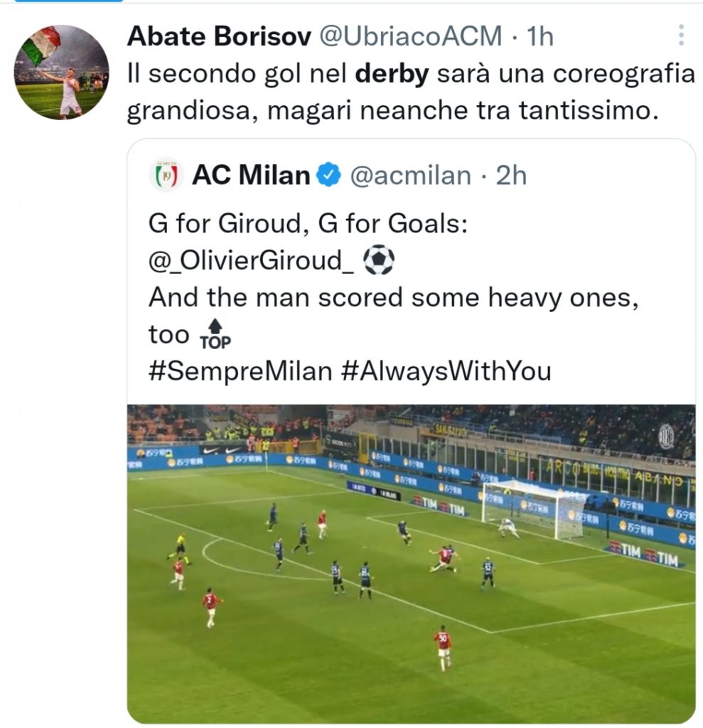Click the bold word "derby" in the tweet

(x=392, y=74)
